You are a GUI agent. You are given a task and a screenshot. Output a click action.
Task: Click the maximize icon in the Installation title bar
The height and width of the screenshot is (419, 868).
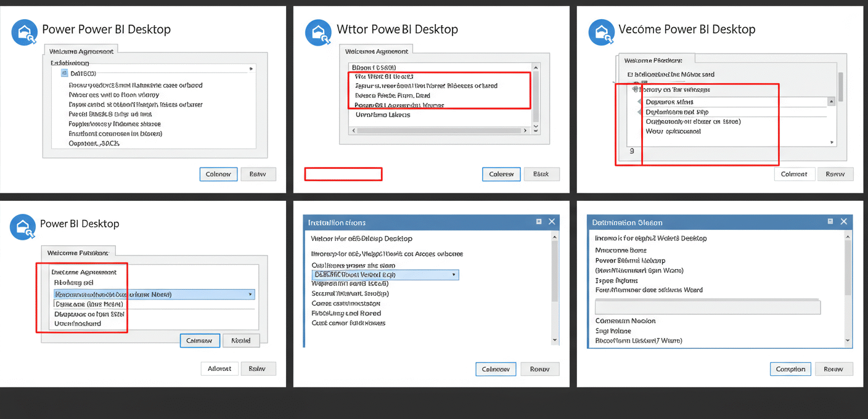(539, 222)
